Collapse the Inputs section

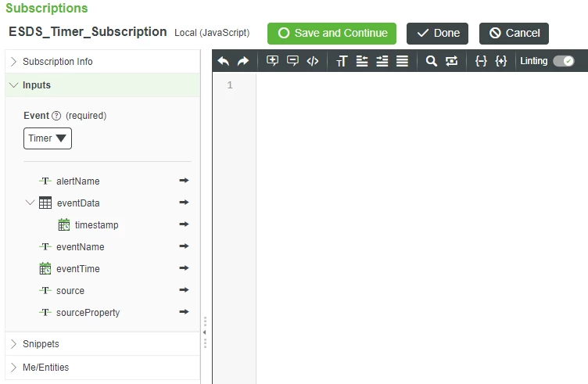click(x=102, y=85)
